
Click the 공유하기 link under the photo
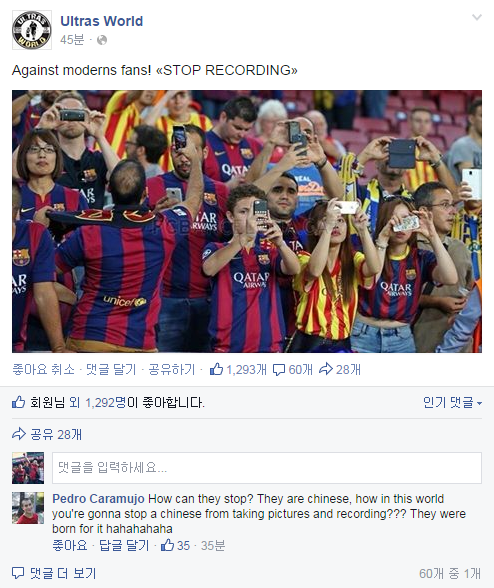pyautogui.click(x=172, y=369)
